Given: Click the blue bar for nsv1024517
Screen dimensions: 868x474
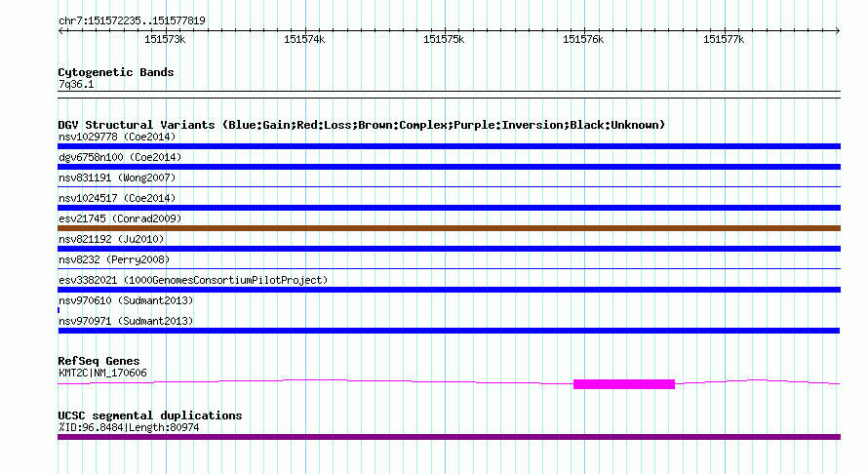Looking at the screenshot, I should pyautogui.click(x=449, y=208).
